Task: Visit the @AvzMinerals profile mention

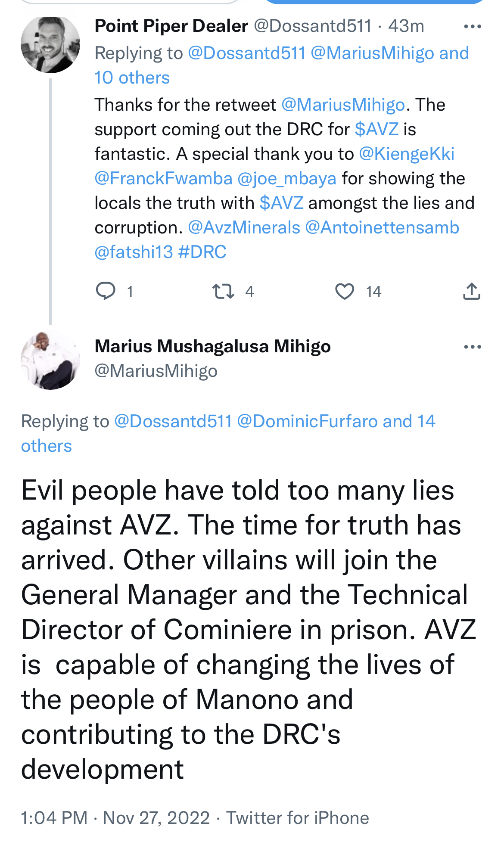Action: pyautogui.click(x=244, y=227)
